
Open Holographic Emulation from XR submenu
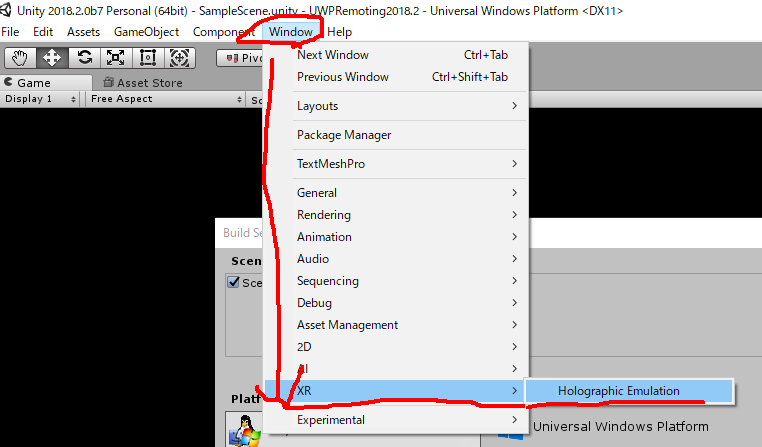pyautogui.click(x=629, y=391)
